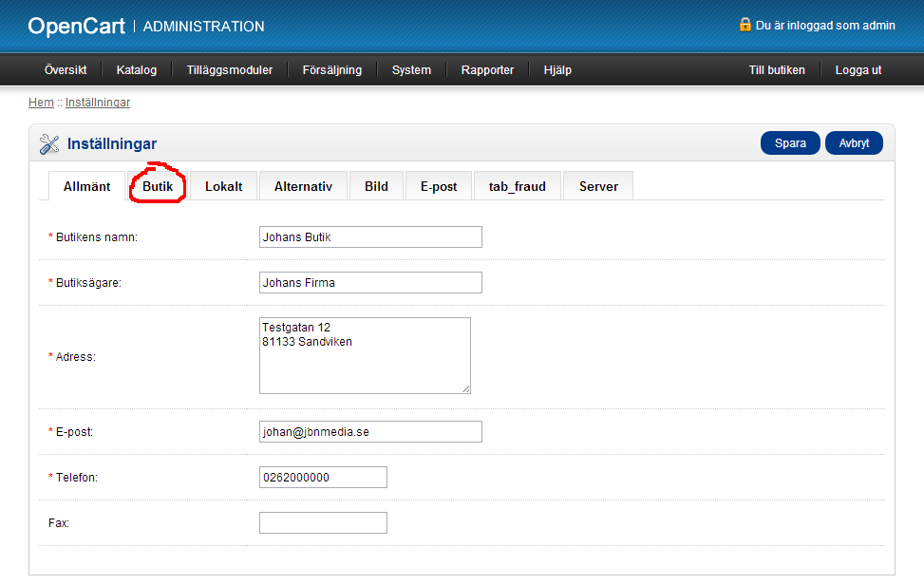Open the System menu
Image resolution: width=924 pixels, height=585 pixels.
[411, 70]
